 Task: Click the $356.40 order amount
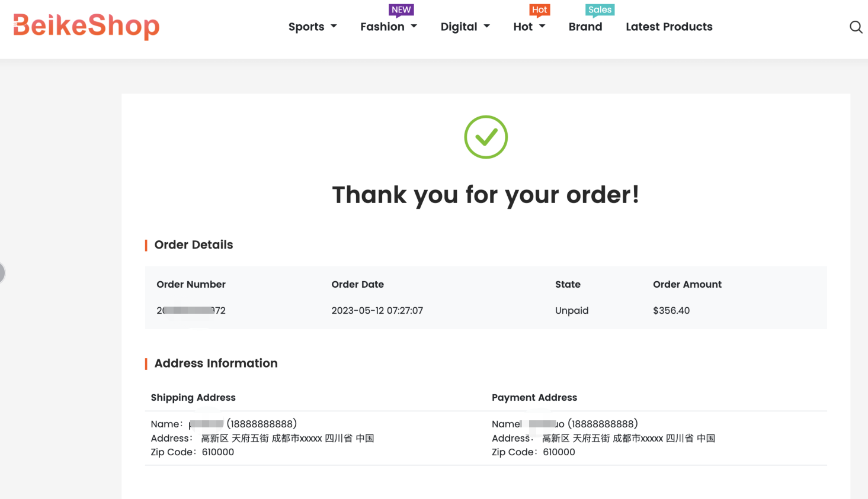[671, 310]
